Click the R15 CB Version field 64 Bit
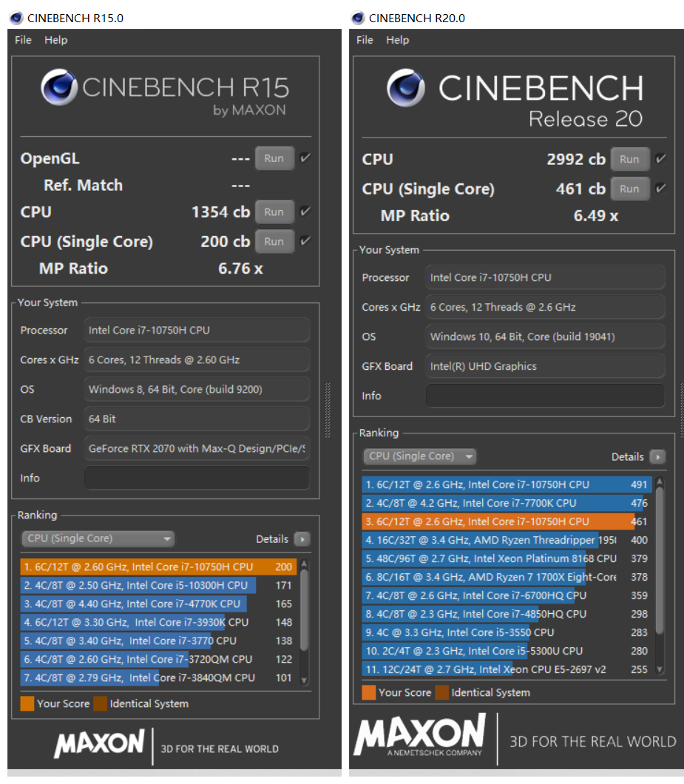684x784 pixels. [197, 419]
